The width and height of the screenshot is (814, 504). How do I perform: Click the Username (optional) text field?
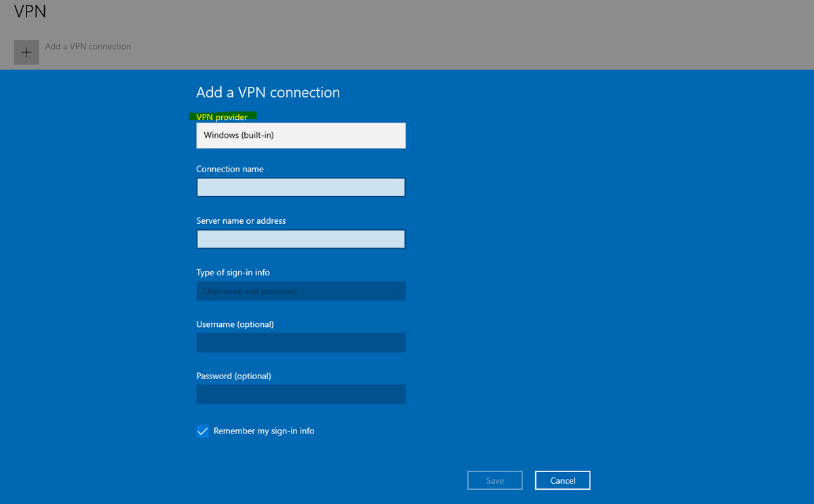click(x=301, y=343)
